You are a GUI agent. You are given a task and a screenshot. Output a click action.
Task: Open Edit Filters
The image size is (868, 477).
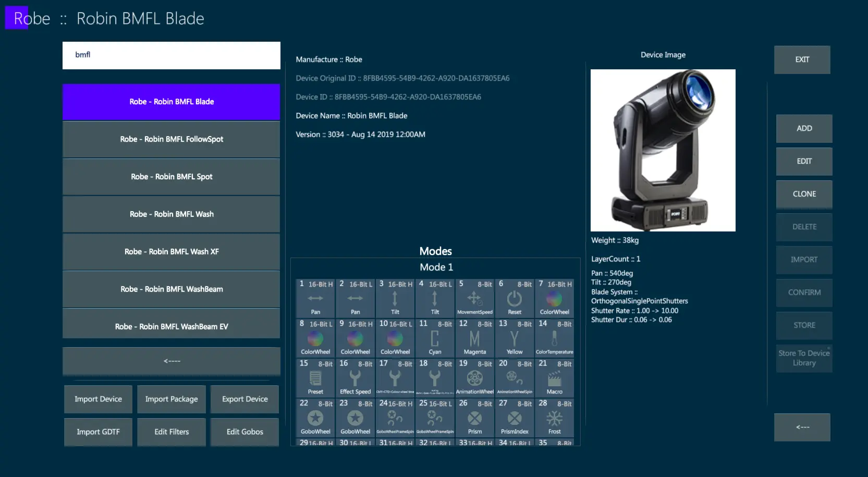172,432
